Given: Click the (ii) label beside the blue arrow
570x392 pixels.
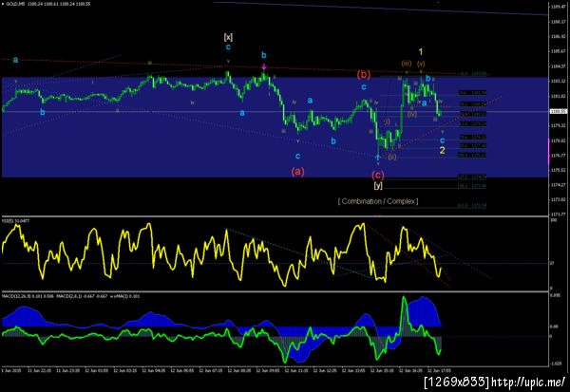Looking at the screenshot, I should (391, 157).
